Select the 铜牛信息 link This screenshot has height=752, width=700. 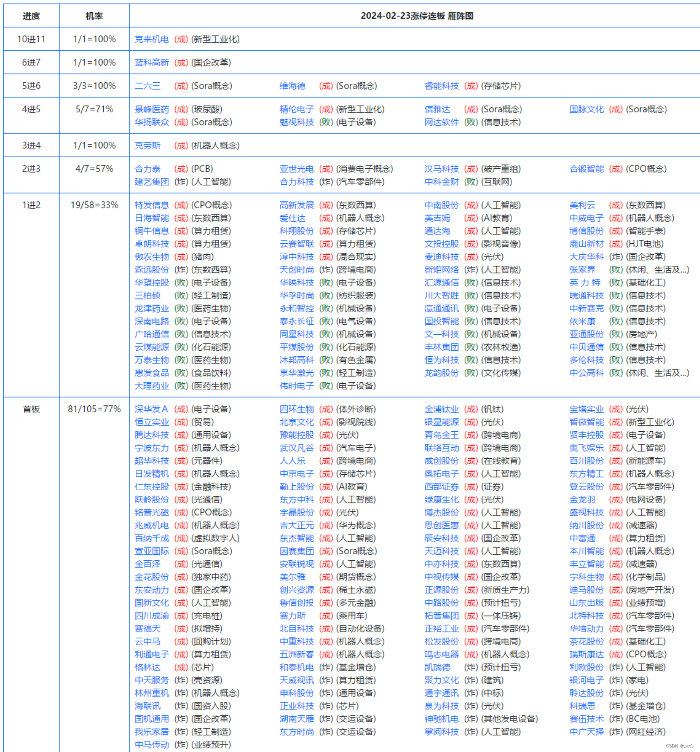[x=152, y=231]
